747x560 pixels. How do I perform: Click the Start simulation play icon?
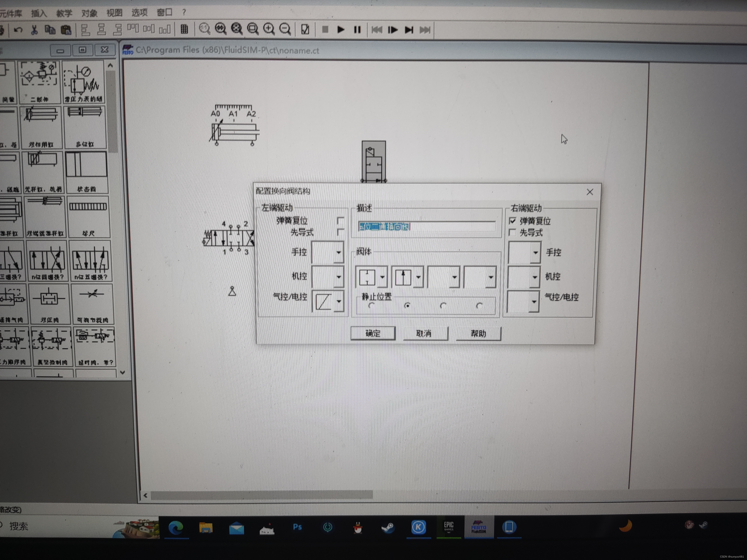click(341, 30)
